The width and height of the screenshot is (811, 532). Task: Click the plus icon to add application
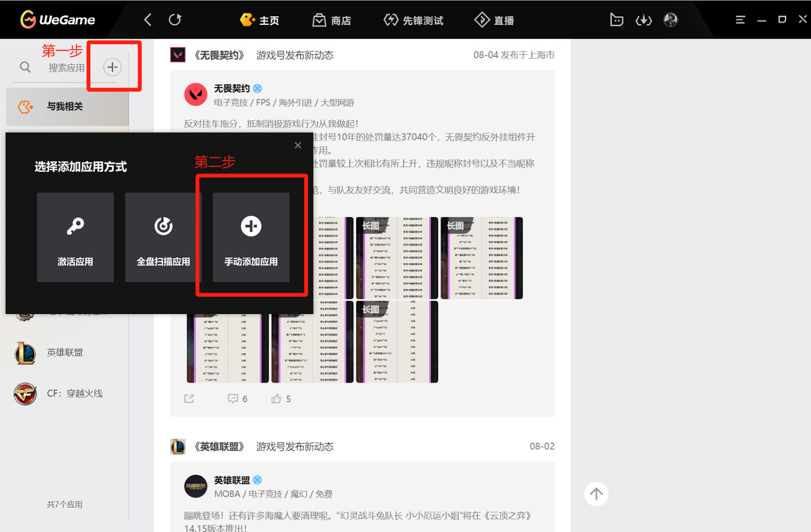click(x=112, y=67)
